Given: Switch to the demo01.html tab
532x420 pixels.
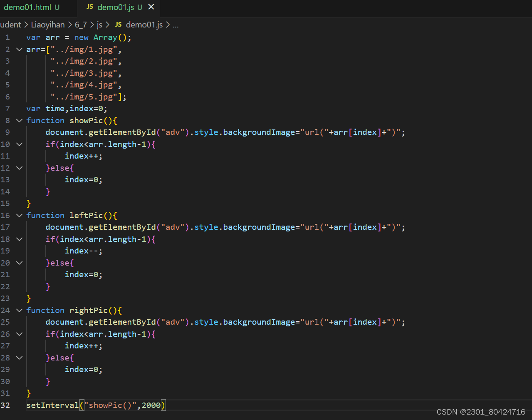Looking at the screenshot, I should click(x=29, y=7).
